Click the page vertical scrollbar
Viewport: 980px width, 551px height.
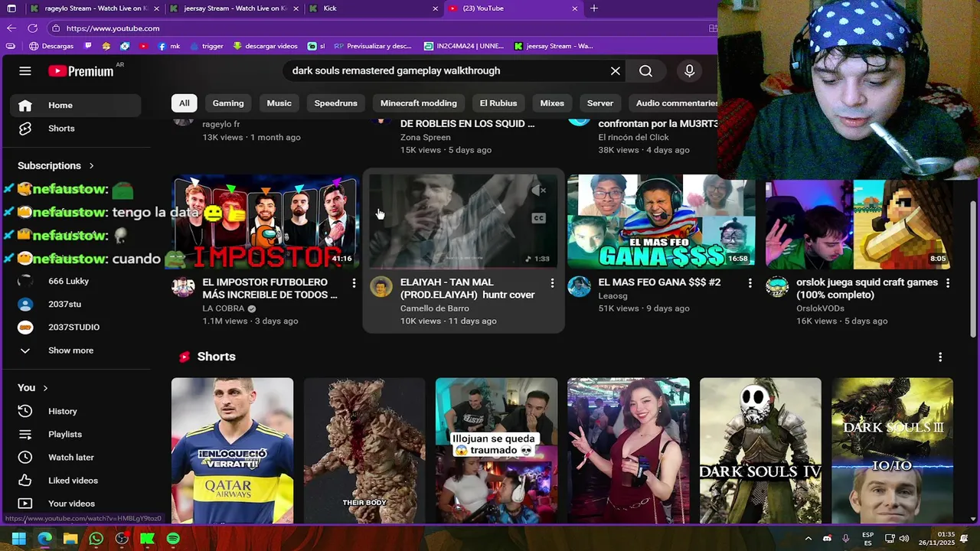(974, 268)
